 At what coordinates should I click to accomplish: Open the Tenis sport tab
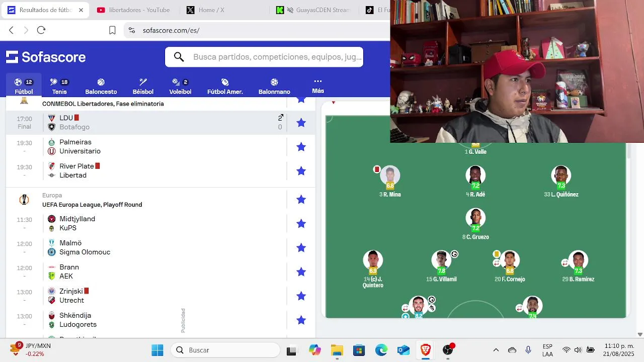[x=59, y=86]
